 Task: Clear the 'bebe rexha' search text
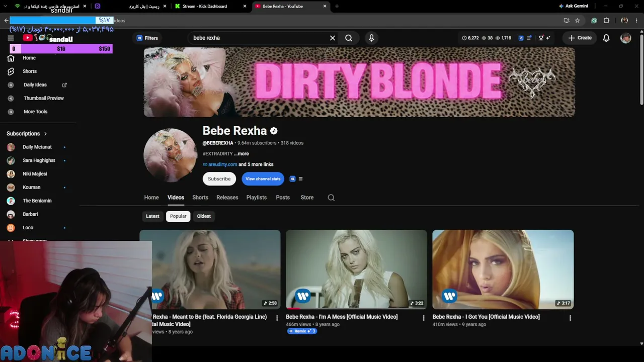point(333,38)
